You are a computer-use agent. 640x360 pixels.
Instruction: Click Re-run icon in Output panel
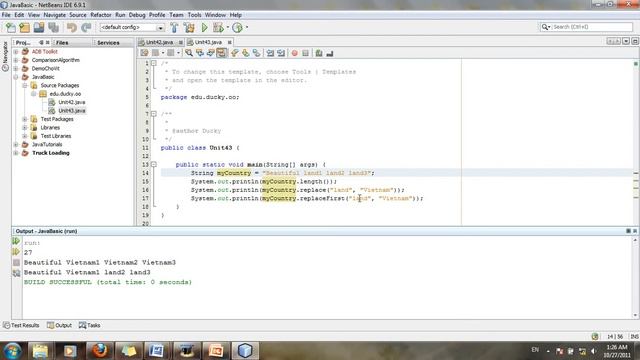(16, 241)
